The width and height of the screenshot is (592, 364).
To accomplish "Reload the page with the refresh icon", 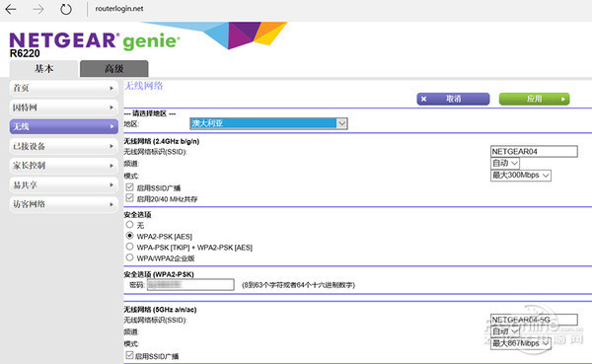I will pos(66,9).
